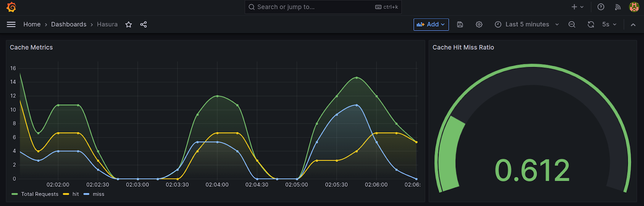644x206 pixels.
Task: Go to the Dashboards breadcrumb
Action: click(x=68, y=24)
